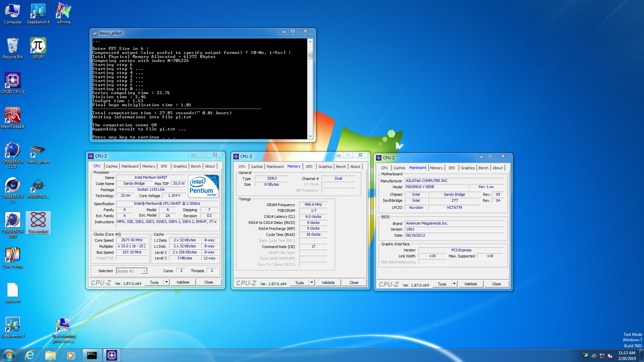Click volume muted tray icon
Screen dimensions: 644x362
pos(610,356)
